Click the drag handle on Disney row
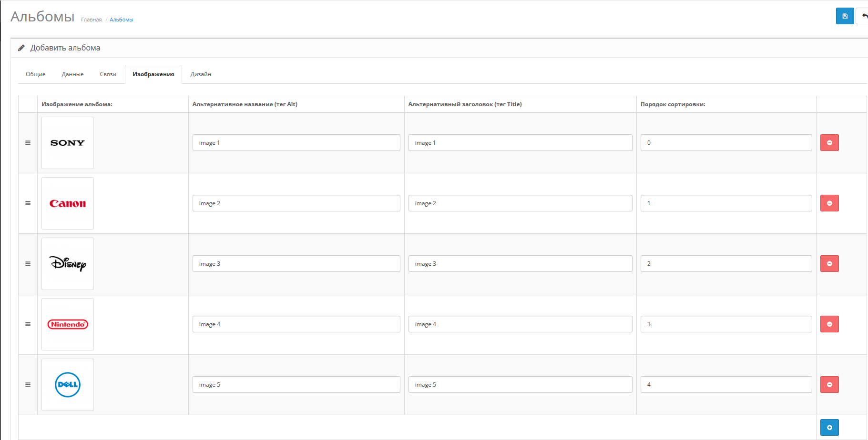This screenshot has width=868, height=440. pyautogui.click(x=28, y=264)
